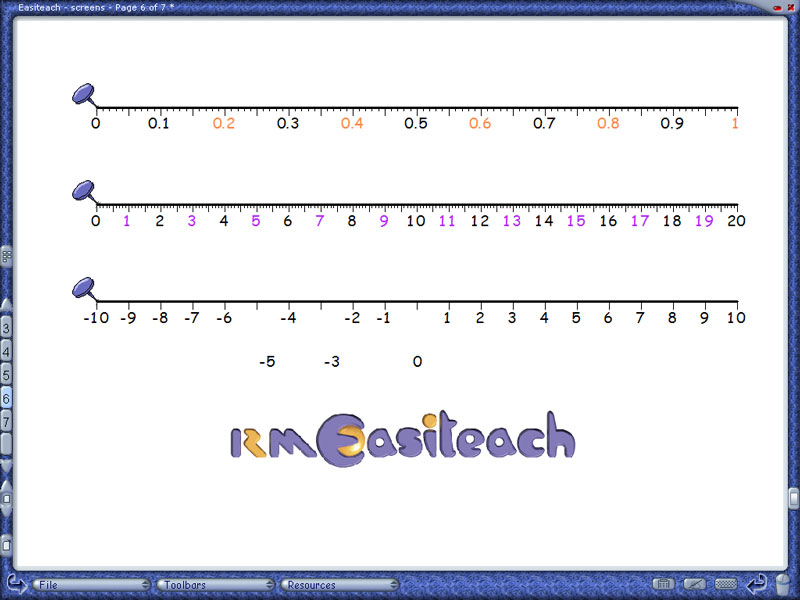Click the 0.5 label on decimal line
Screen dimensions: 800x600
[416, 123]
